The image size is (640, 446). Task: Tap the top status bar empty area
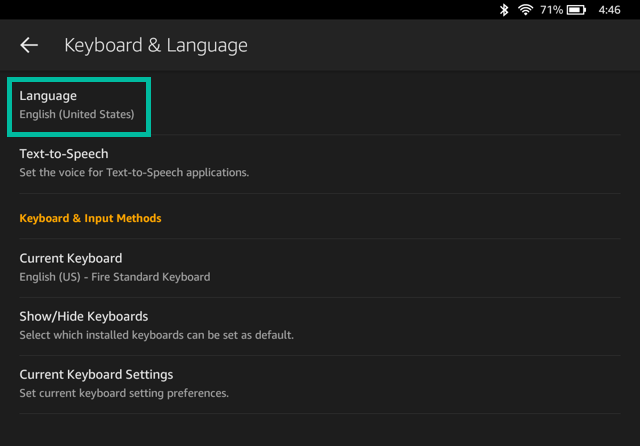pyautogui.click(x=250, y=10)
